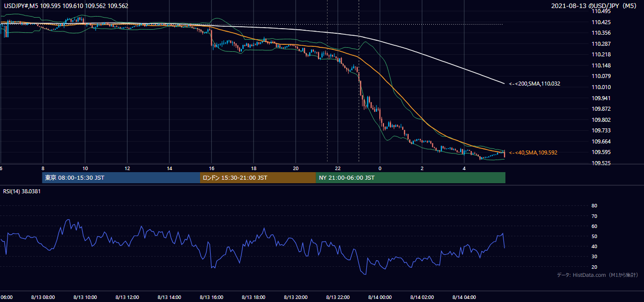The width and height of the screenshot is (644, 302).
Task: Select the ロンドン 15:30-21:00 JST session bar
Action: coord(258,178)
